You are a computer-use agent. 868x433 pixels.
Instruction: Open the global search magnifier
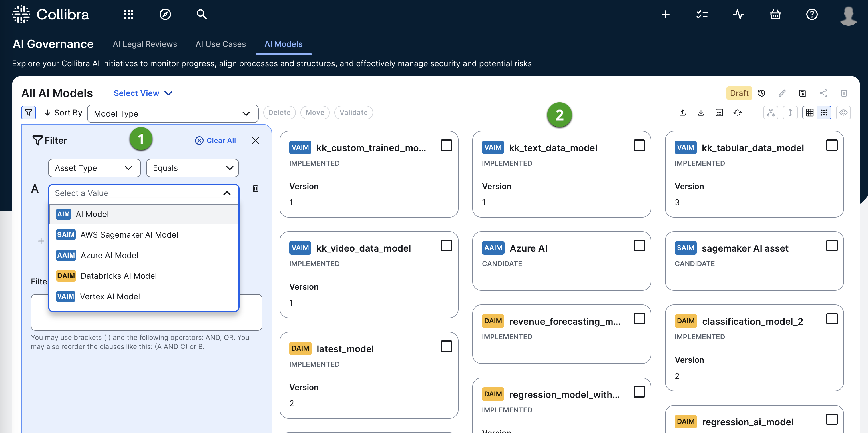coord(202,14)
